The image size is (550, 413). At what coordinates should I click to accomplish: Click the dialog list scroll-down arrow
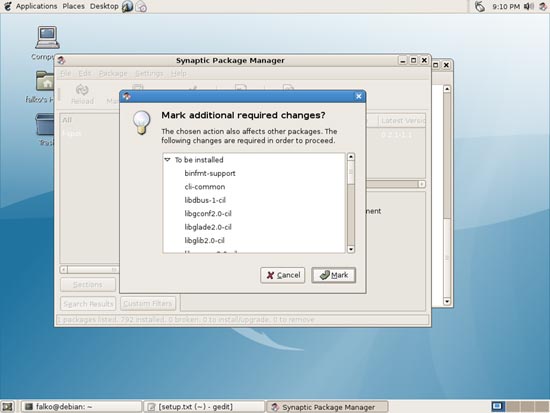[x=351, y=249]
